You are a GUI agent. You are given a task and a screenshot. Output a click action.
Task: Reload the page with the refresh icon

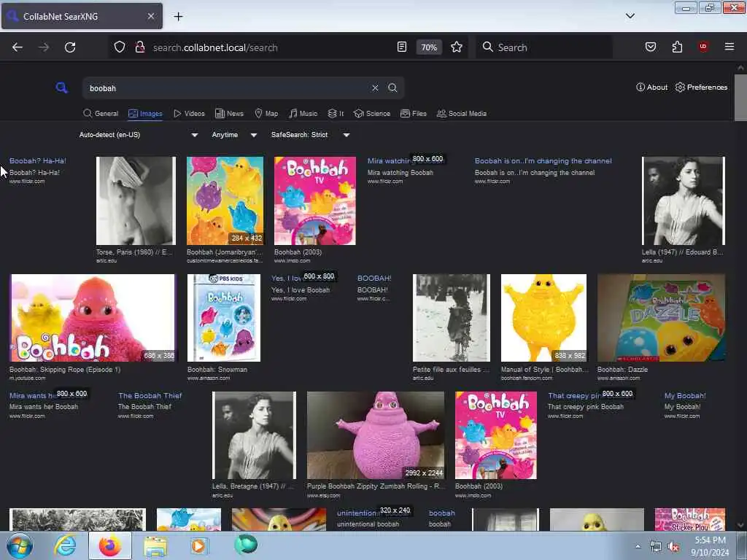pos(70,47)
